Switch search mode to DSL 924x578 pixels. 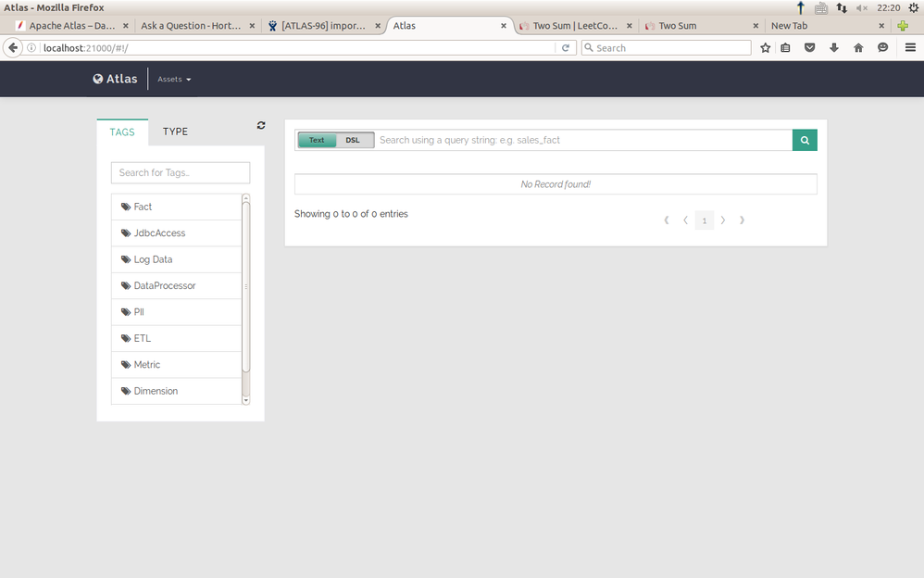click(x=353, y=141)
